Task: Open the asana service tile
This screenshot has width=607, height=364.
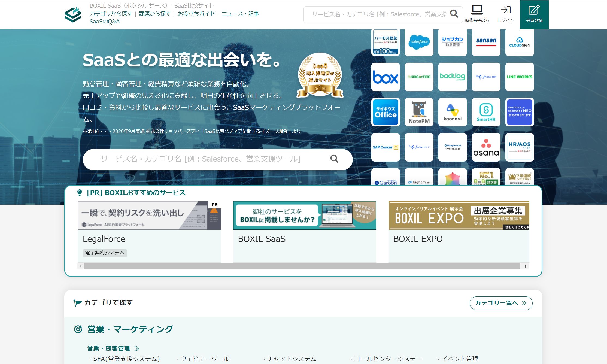Action: click(x=486, y=147)
